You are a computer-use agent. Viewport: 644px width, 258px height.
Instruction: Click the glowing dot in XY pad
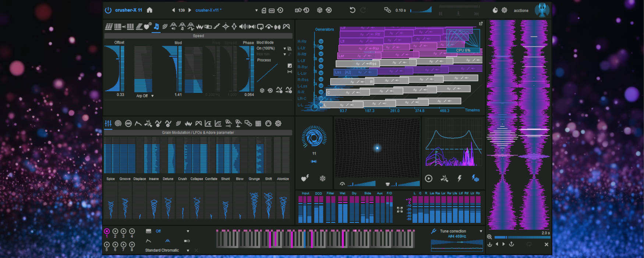click(377, 148)
